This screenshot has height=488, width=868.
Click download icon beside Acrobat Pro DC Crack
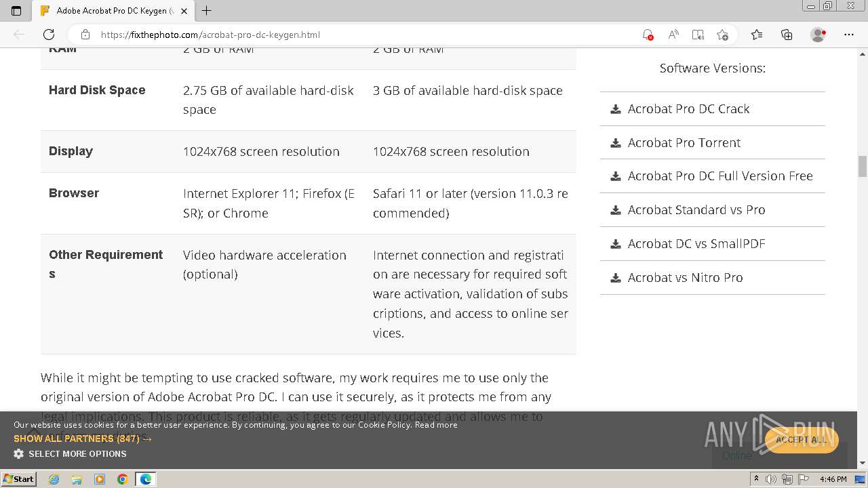tap(616, 108)
